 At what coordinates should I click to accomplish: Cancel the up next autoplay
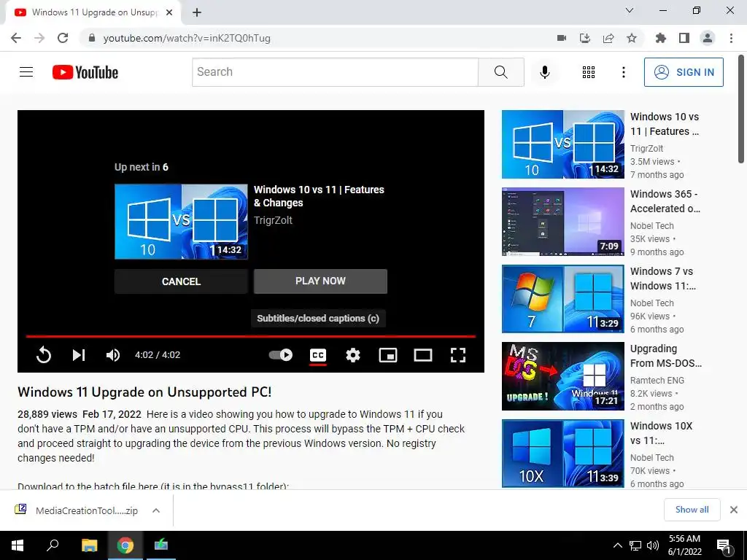(181, 281)
